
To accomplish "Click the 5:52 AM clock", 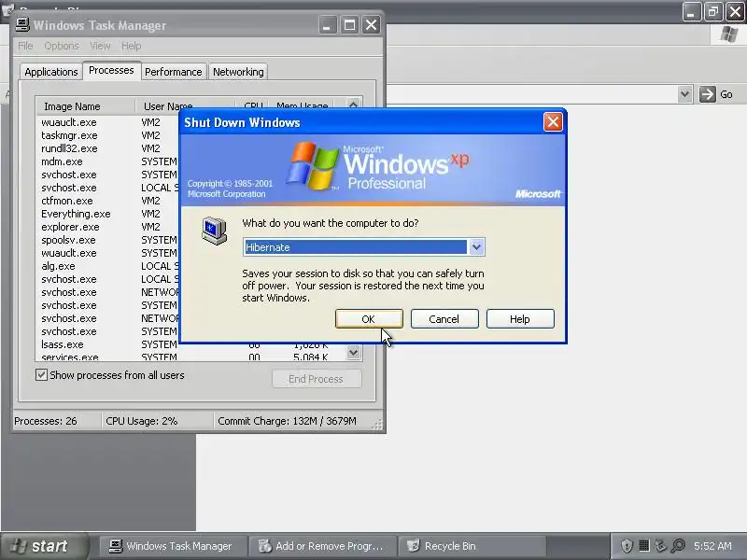I will point(712,546).
